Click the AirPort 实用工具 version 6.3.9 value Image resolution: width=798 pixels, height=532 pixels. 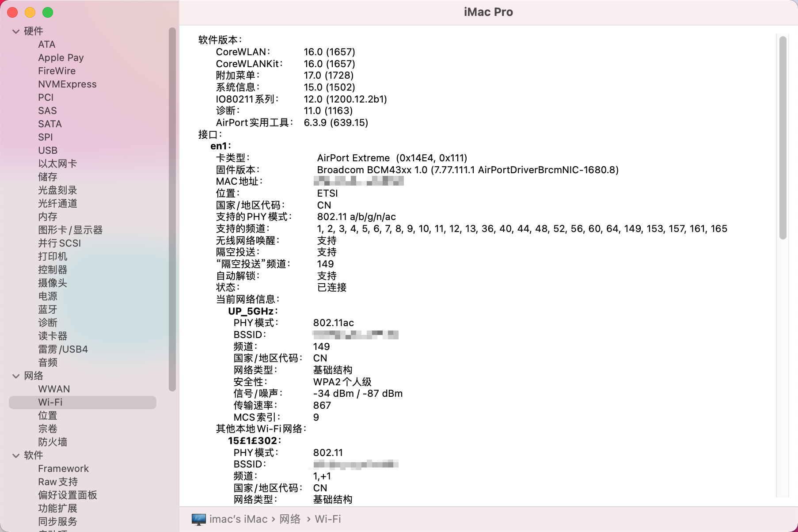[336, 123]
